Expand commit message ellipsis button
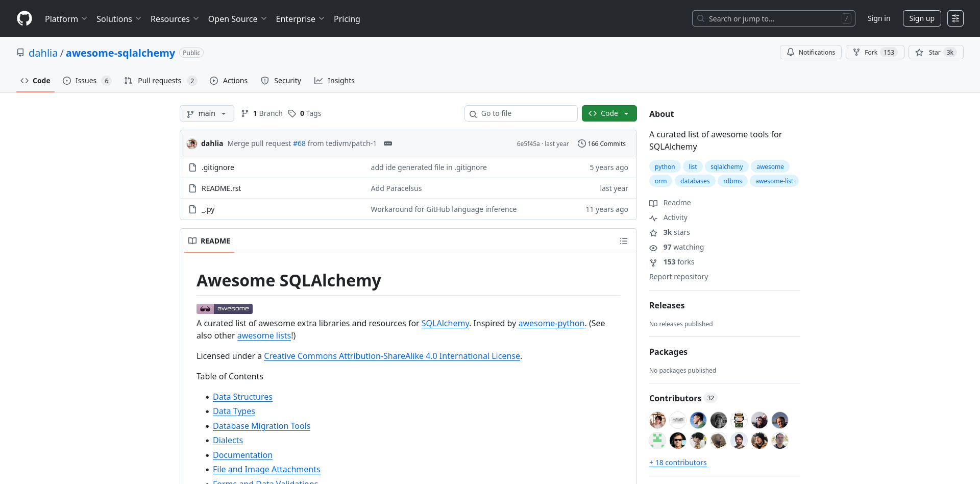Viewport: 980px width, 484px height. pyautogui.click(x=388, y=143)
